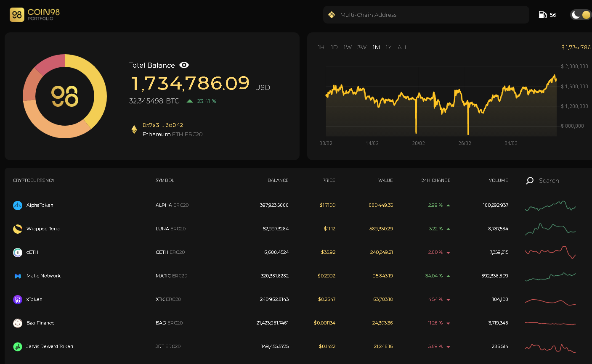Screen dimensions: 592x364
Task: Click the Coin98 Portfolio logo
Action: coord(35,15)
